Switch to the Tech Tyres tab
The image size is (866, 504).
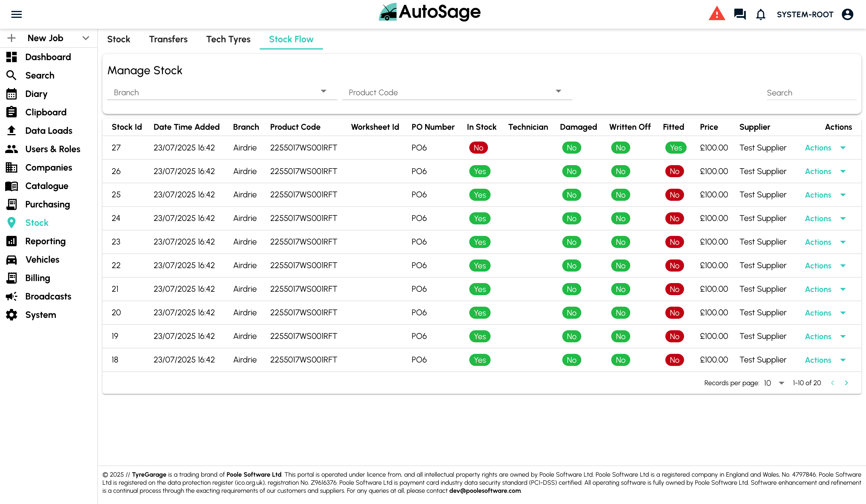(x=228, y=39)
